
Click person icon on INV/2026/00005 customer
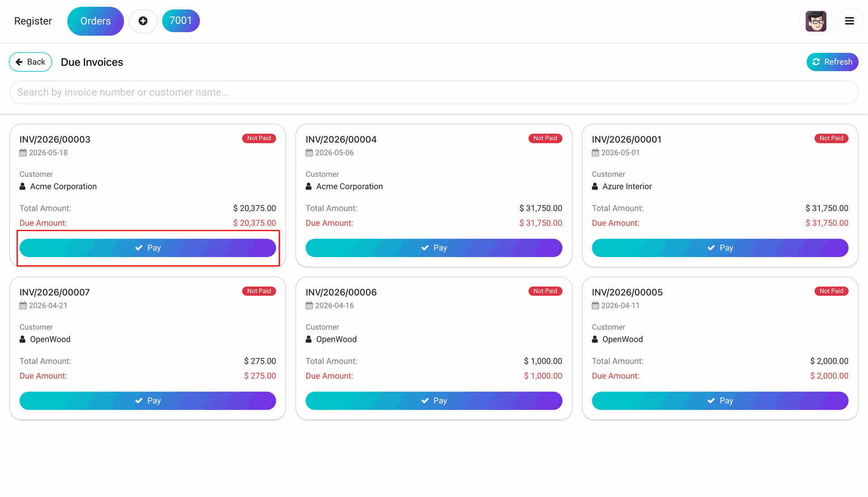tap(595, 339)
